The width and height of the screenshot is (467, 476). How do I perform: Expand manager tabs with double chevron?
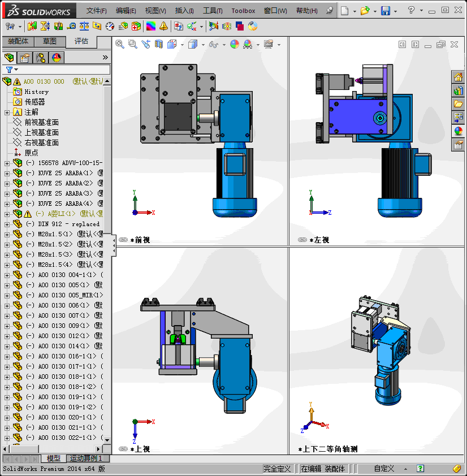click(x=105, y=57)
